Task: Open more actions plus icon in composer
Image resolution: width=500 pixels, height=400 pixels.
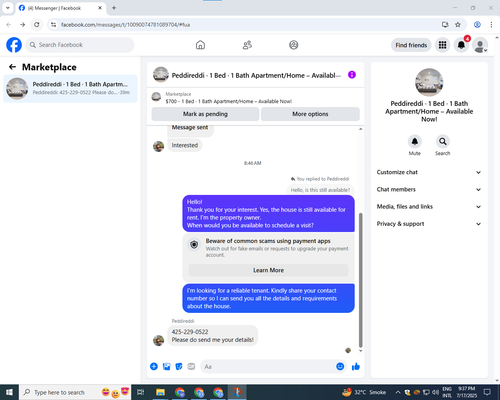Action: [154, 367]
